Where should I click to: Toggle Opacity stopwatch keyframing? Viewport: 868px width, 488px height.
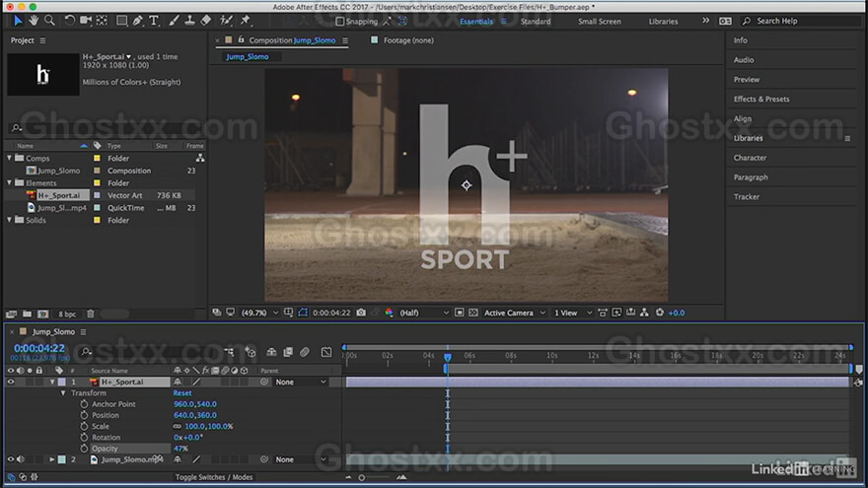tap(84, 449)
